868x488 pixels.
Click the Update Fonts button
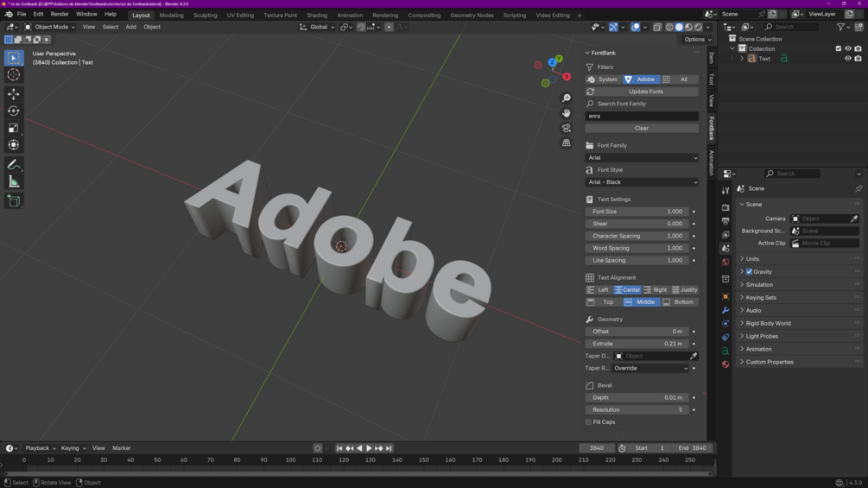(642, 92)
